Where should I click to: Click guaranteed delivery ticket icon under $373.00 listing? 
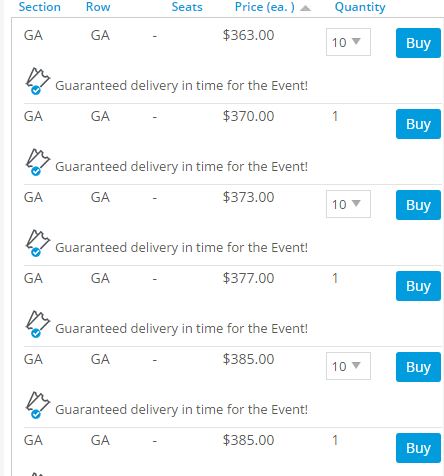[38, 243]
